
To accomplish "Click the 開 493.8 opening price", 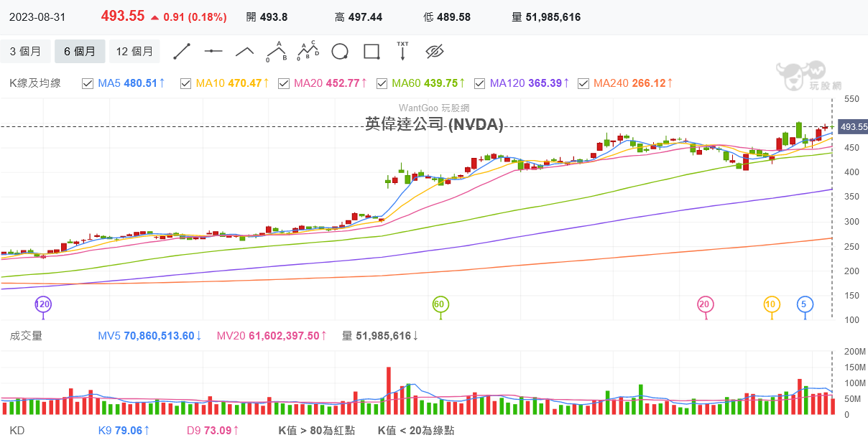I will click(x=267, y=17).
